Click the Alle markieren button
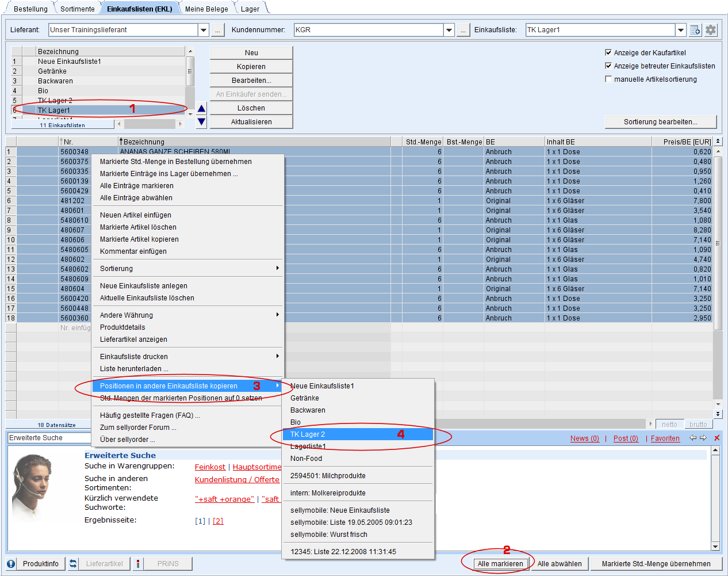The image size is (728, 576). tap(500, 564)
